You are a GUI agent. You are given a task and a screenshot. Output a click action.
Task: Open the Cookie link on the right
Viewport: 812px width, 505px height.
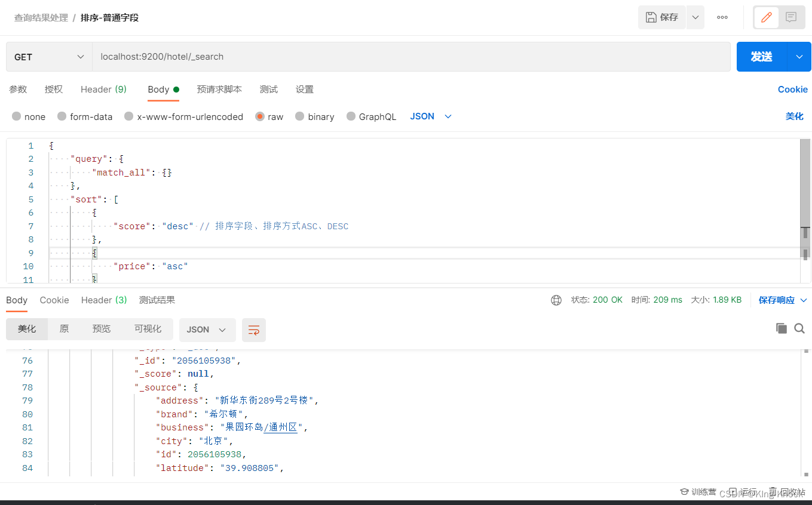(x=792, y=90)
